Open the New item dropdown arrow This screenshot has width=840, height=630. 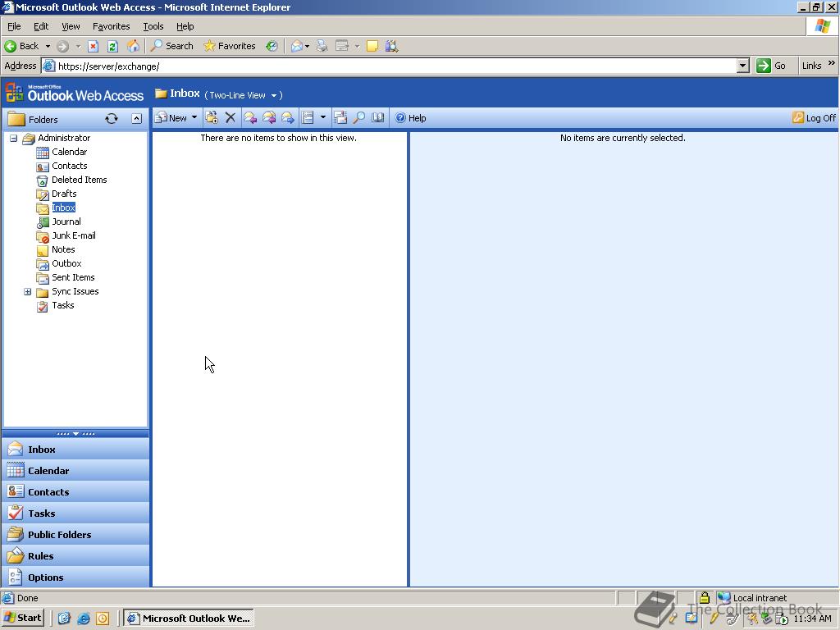point(194,117)
